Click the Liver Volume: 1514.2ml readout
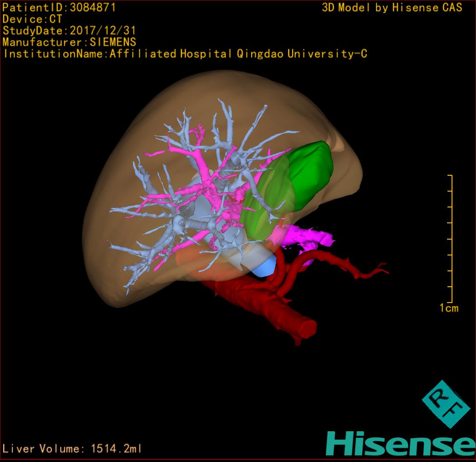The height and width of the screenshot is (462, 476). [71, 448]
